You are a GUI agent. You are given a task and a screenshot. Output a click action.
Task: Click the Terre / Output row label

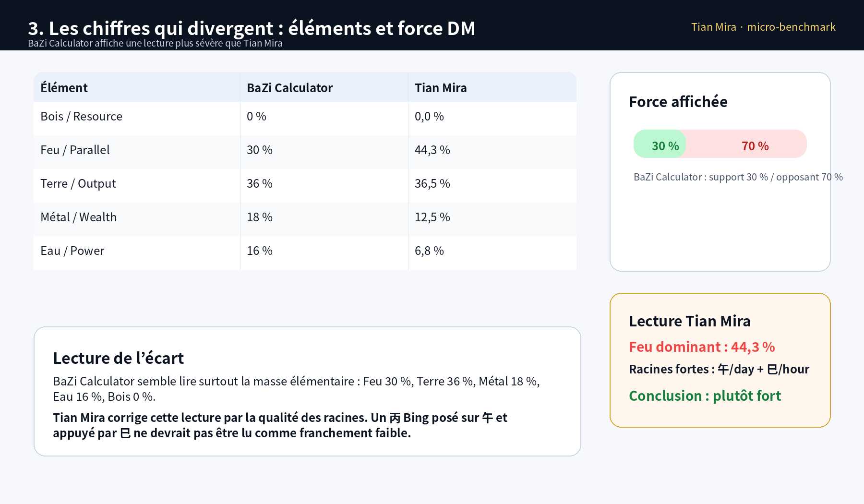click(78, 184)
